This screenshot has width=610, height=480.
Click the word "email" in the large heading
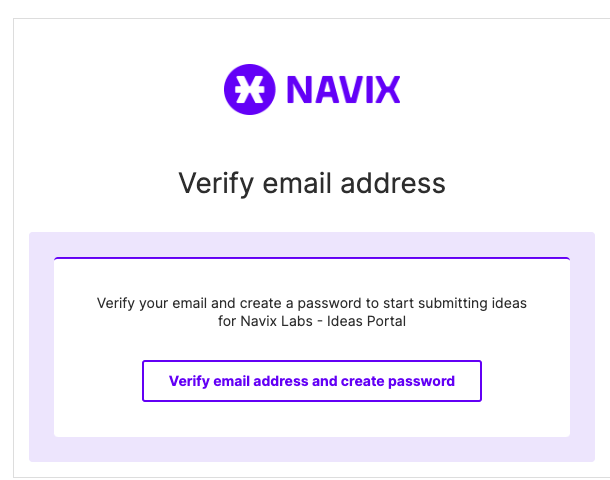coord(297,183)
